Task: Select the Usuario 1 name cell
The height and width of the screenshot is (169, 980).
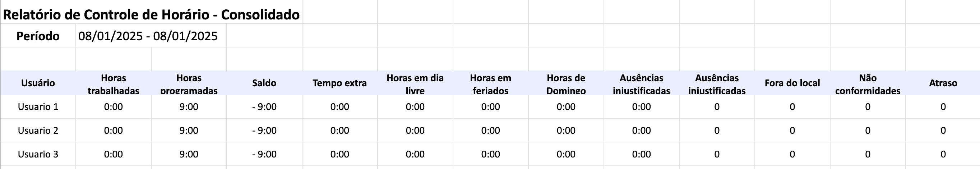Action: 38,106
